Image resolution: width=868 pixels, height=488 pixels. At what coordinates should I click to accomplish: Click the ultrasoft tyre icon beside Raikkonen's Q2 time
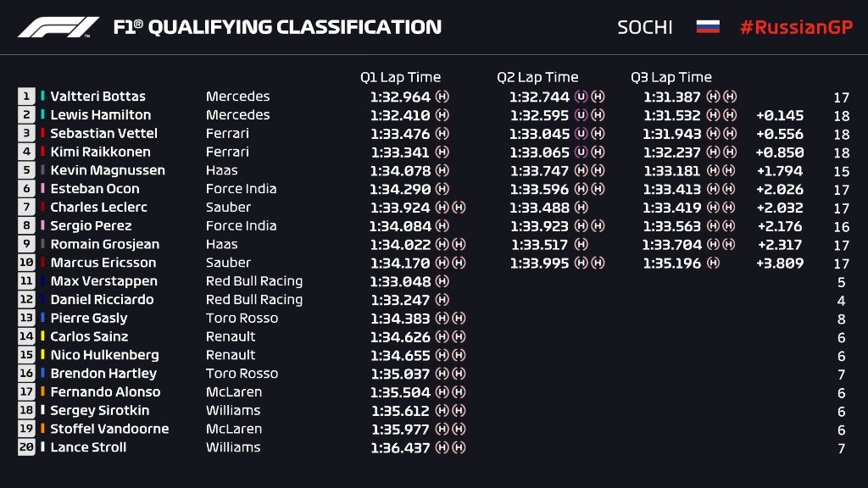click(x=581, y=152)
